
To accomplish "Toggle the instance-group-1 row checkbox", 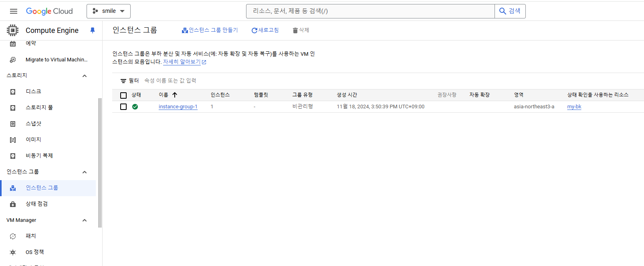I will pyautogui.click(x=123, y=107).
